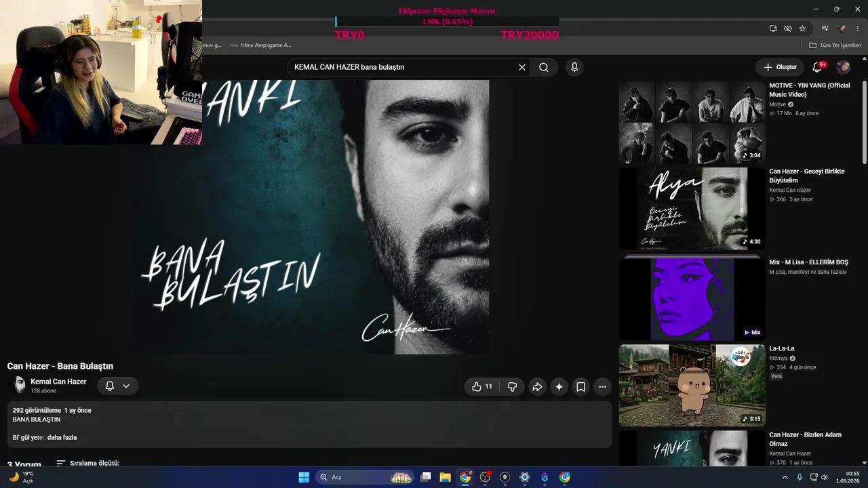Expand the description with 'daha fazla'
The image size is (868, 488).
(62, 437)
